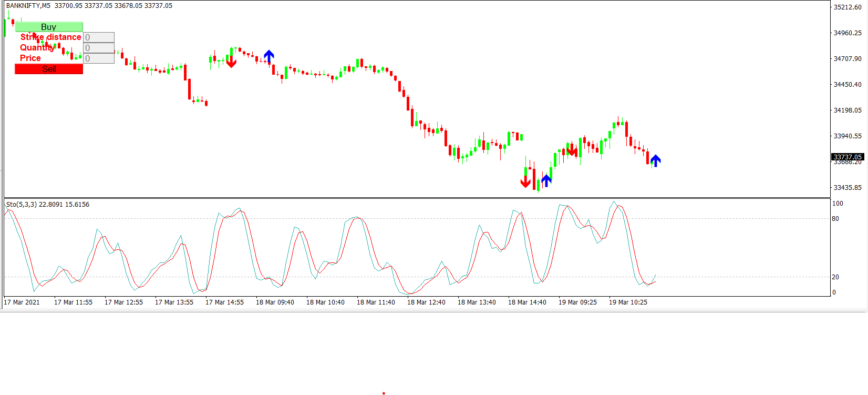Click the 34960.25 price scale value

pos(848,33)
